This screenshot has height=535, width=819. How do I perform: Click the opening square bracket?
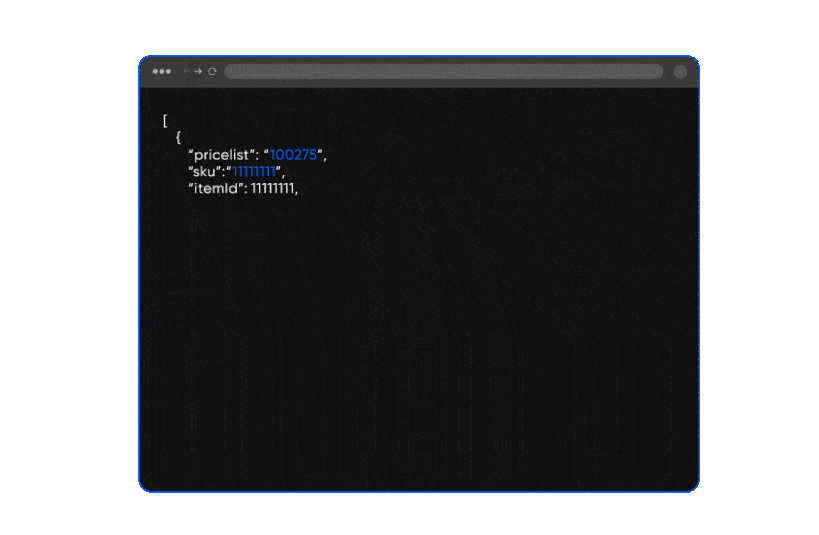(x=165, y=121)
